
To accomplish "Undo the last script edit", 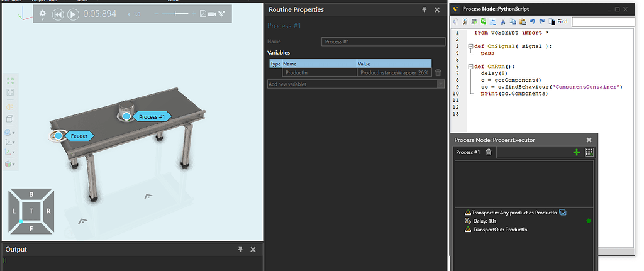I will click(x=531, y=21).
